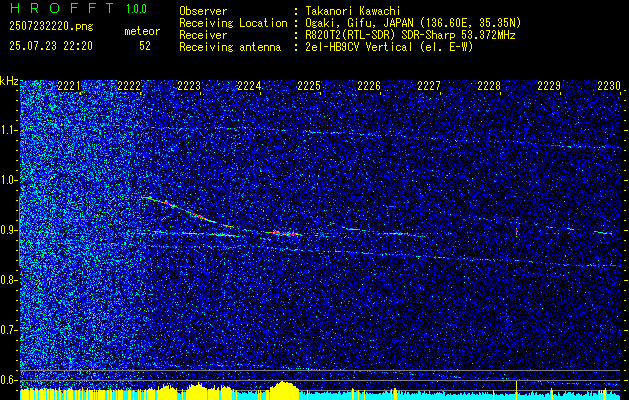This screenshot has width=629, height=400.
Task: Click the meteor count 52
Action: 145,46
